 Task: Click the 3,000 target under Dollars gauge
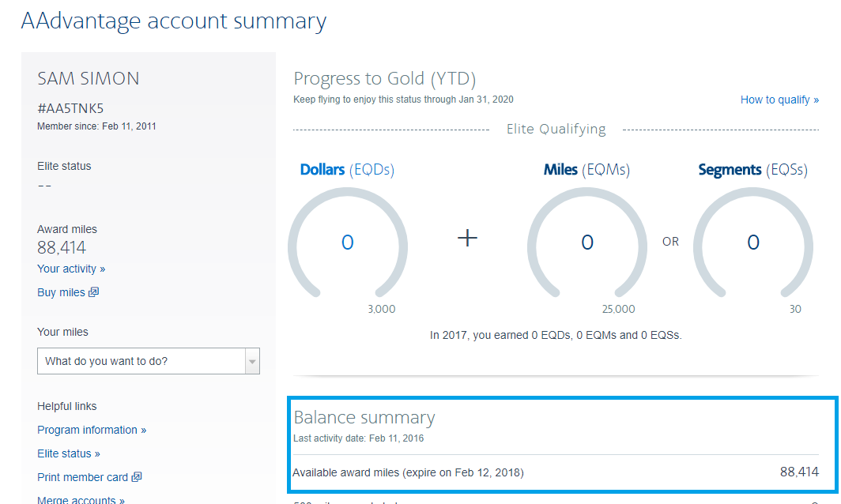tap(381, 310)
